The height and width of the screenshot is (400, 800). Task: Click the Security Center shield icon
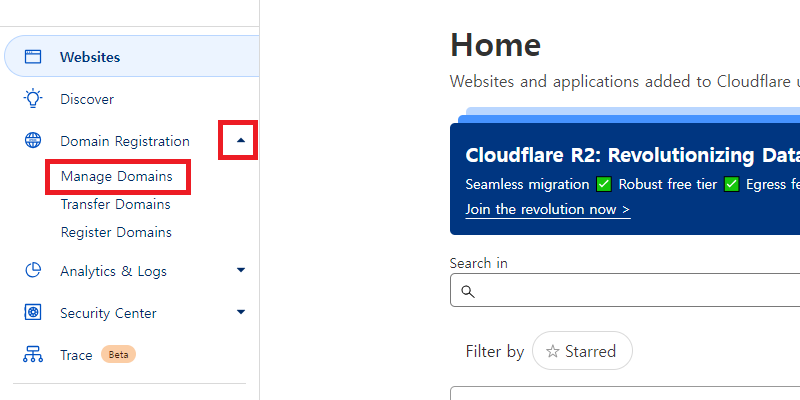click(x=33, y=312)
